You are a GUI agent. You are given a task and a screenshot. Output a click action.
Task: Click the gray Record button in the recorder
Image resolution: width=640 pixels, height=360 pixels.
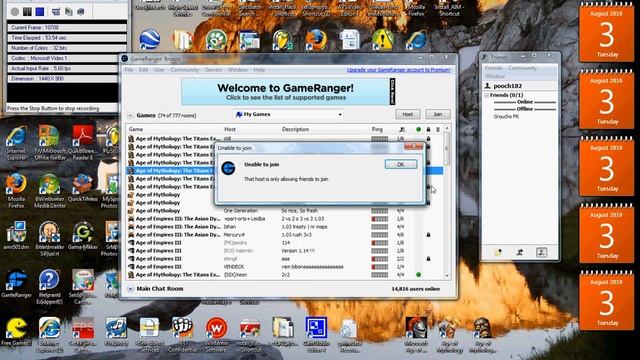point(15,12)
